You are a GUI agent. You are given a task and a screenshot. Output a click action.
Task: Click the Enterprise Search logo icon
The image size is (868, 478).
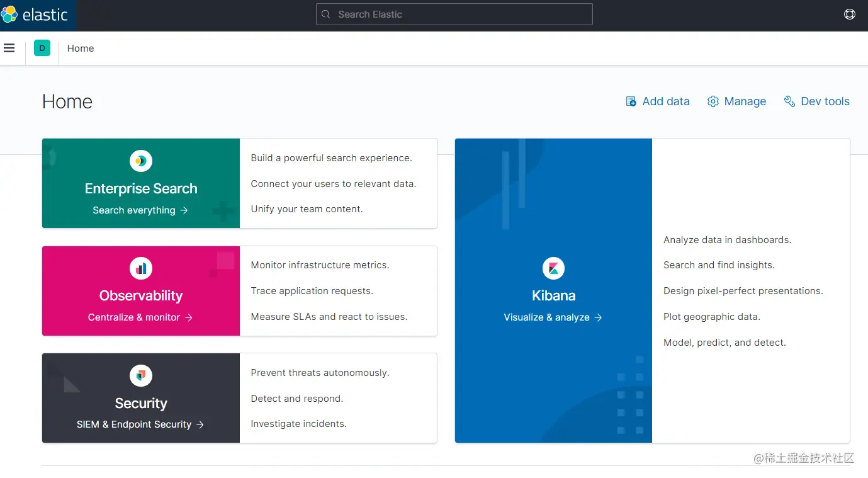coord(141,161)
